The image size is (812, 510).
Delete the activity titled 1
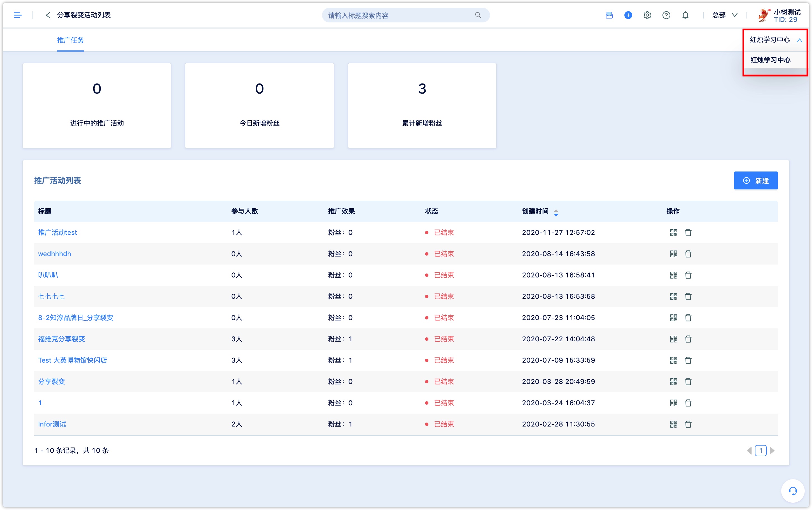pos(688,403)
